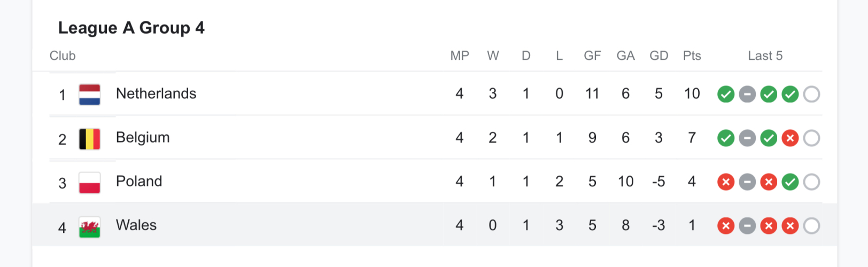Click the Pts column header
The width and height of the screenshot is (868, 267).
pos(692,56)
